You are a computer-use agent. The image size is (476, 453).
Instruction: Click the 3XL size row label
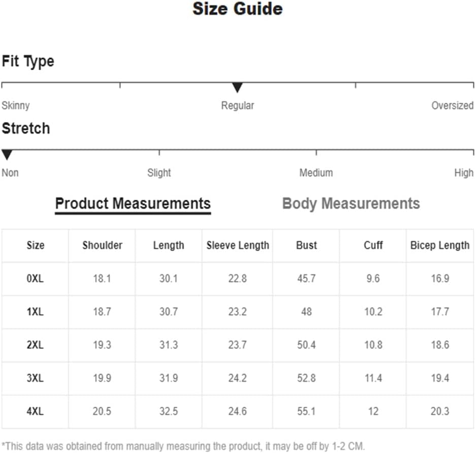(35, 378)
